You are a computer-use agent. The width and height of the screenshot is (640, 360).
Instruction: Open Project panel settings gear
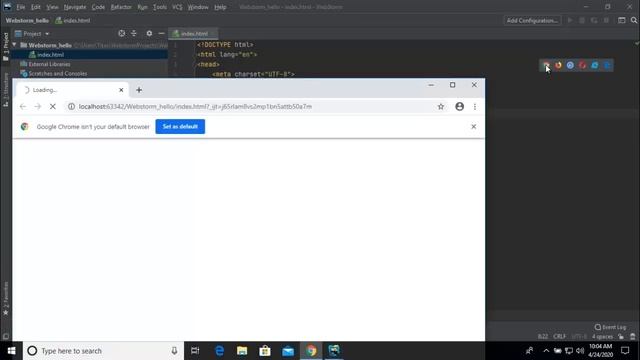coord(149,33)
